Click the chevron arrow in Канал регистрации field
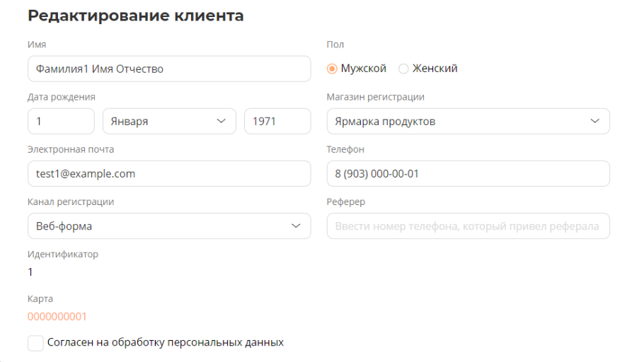Screen dimensions: 644x362 click(296, 226)
